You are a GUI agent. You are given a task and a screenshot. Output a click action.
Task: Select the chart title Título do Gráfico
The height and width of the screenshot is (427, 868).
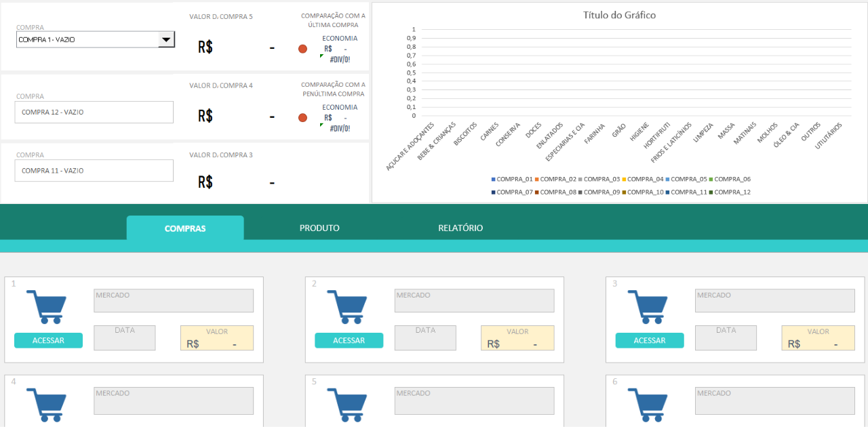619,15
